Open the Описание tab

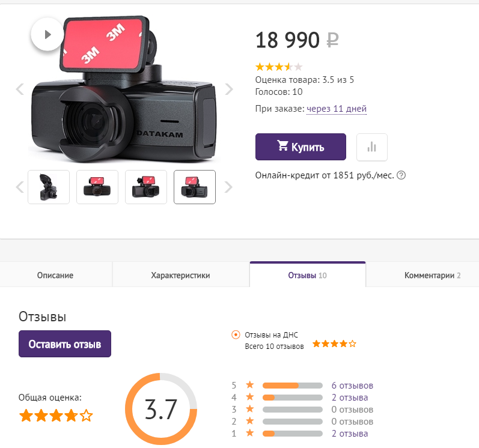(55, 275)
